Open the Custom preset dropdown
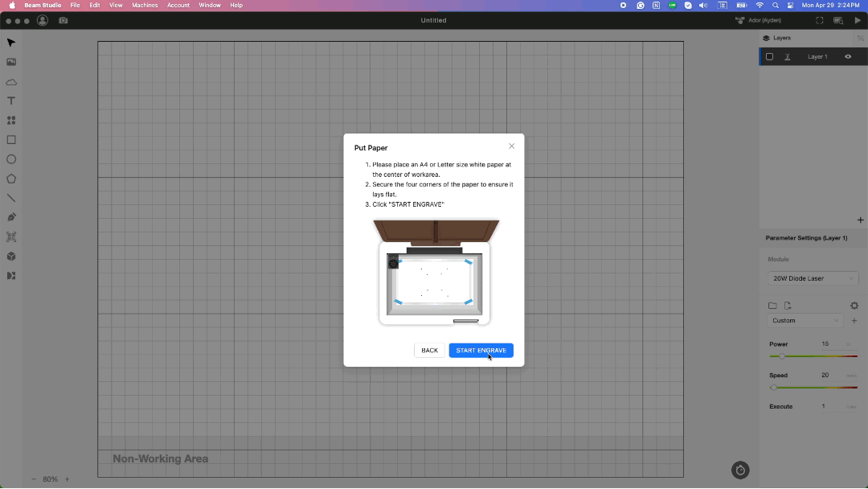Image resolution: width=868 pixels, height=489 pixels. 805,321
